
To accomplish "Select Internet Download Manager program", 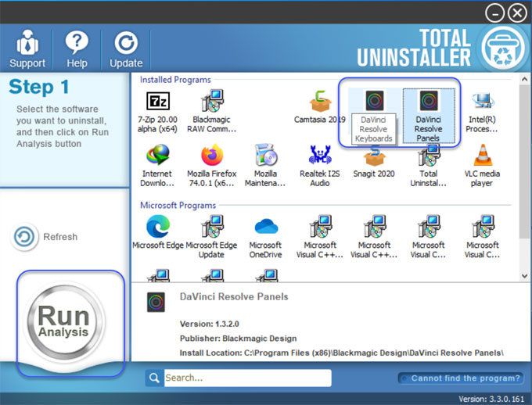I will 157,166.
